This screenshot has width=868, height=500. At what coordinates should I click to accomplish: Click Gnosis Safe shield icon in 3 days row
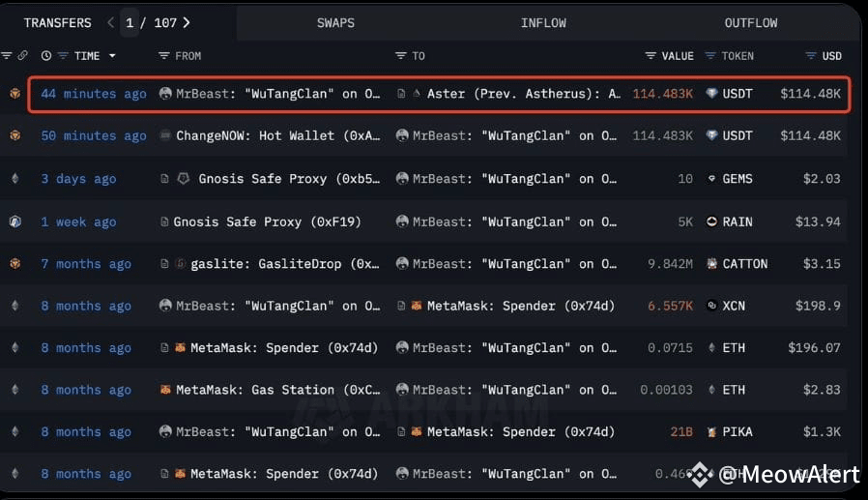(x=184, y=178)
